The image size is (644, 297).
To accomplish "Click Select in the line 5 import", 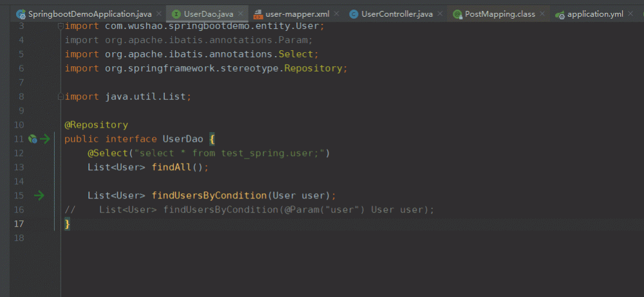I will (x=296, y=54).
